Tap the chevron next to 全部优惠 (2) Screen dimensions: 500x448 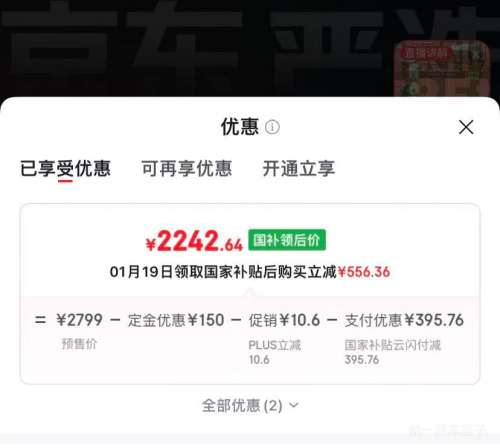click(x=294, y=406)
